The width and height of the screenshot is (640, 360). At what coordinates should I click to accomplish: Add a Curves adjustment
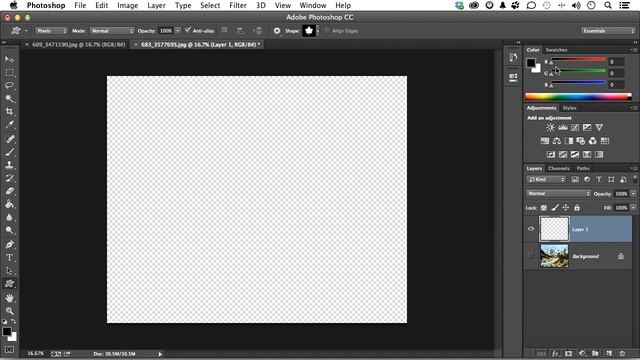click(575, 128)
